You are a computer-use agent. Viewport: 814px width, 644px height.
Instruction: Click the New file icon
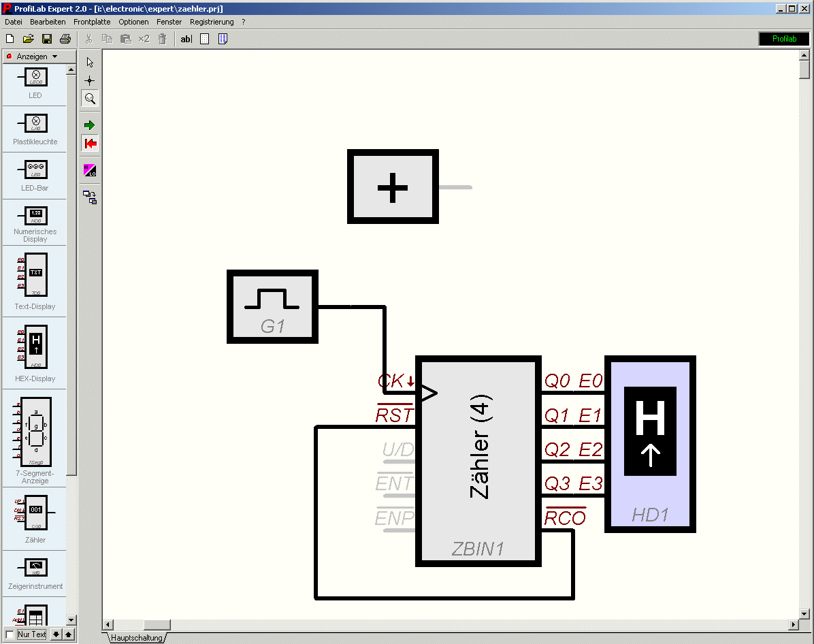[10, 39]
